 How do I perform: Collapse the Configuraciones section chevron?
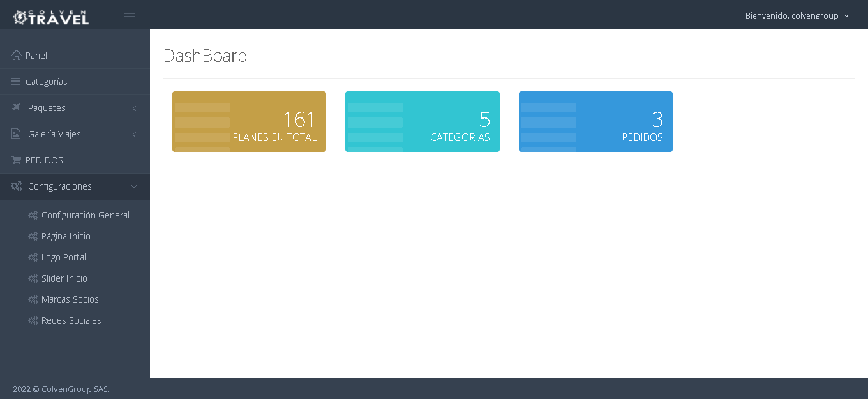tap(134, 186)
